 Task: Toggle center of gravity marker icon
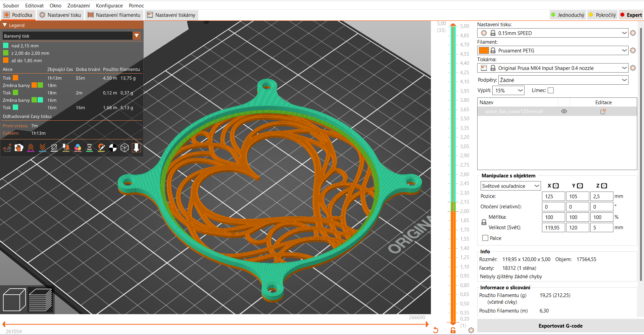[113, 148]
